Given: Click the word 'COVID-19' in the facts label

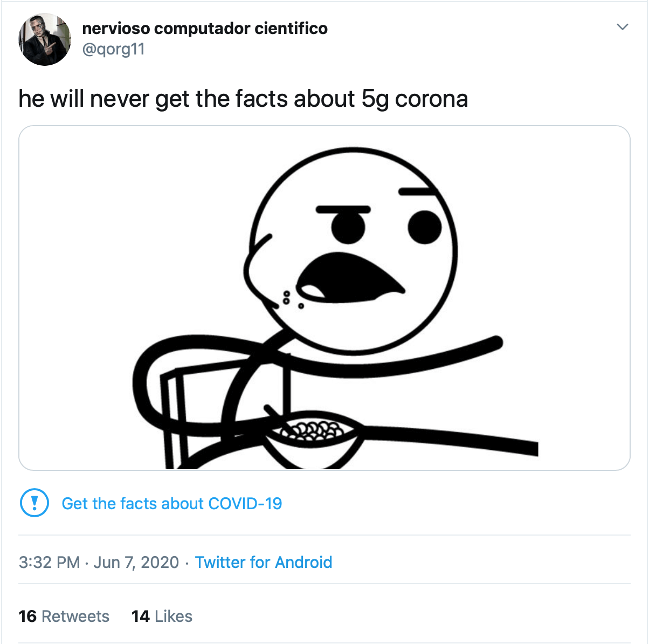Looking at the screenshot, I should pyautogui.click(x=245, y=503).
